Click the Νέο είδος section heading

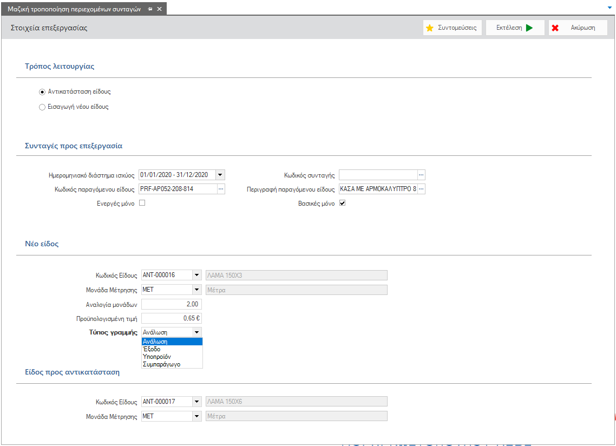point(42,244)
